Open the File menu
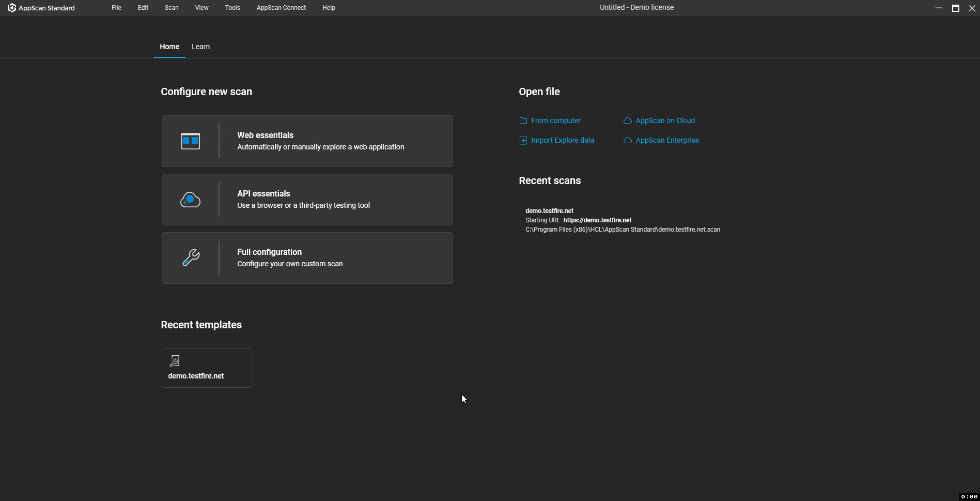This screenshot has height=501, width=980. click(117, 8)
